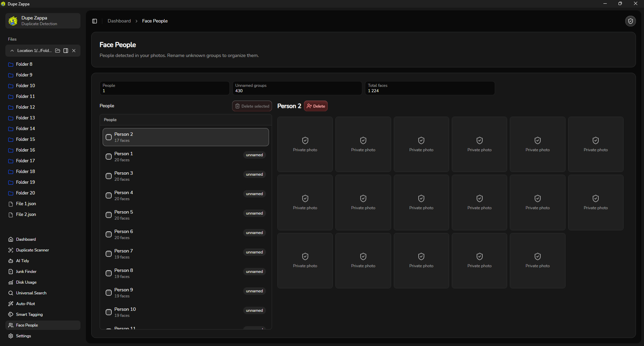
Task: Select Face People in sidebar
Action: tap(43, 325)
